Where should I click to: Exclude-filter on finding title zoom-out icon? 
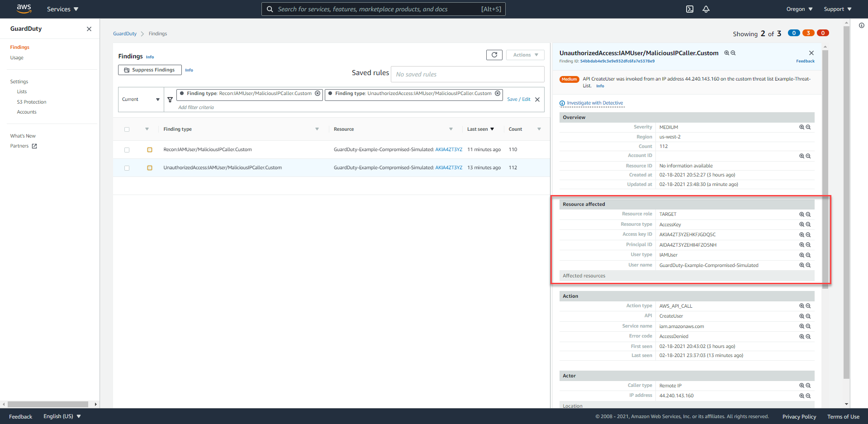733,53
